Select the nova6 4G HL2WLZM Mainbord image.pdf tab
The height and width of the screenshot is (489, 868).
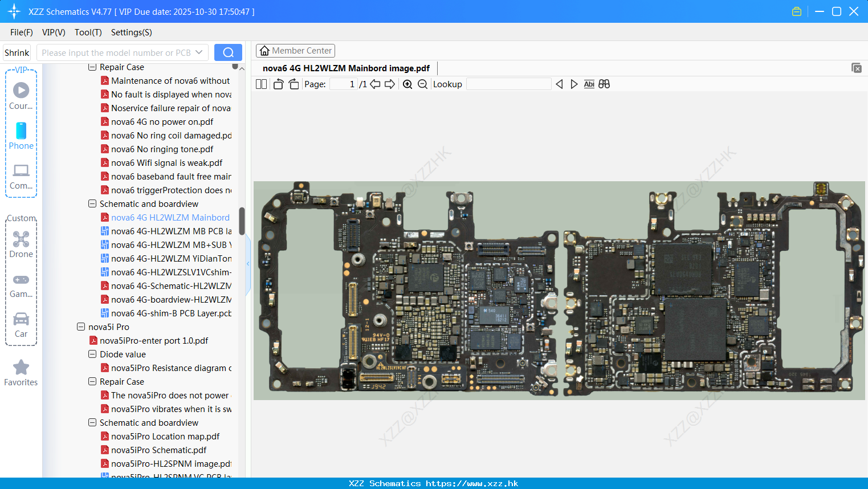346,68
